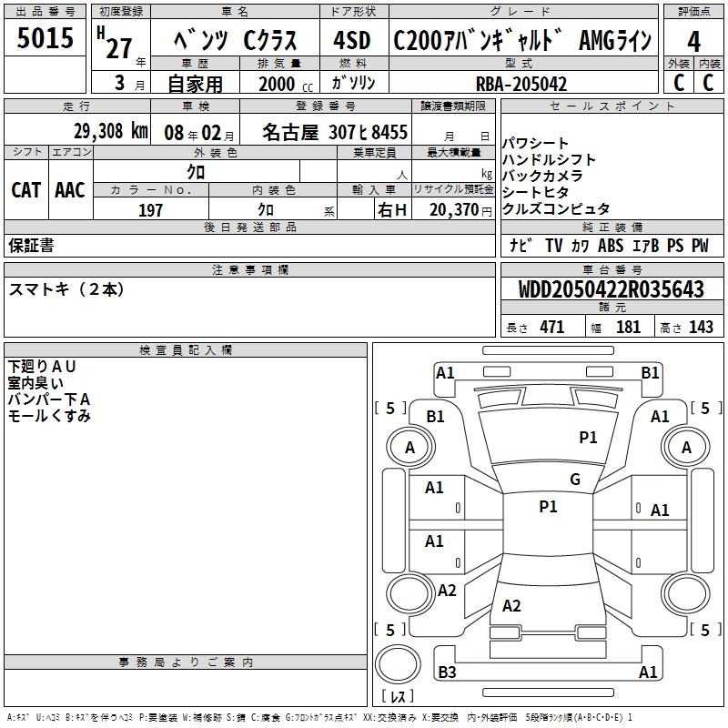Select mileage value 29,308 km
This screenshot has height=728, width=728.
coord(111,131)
